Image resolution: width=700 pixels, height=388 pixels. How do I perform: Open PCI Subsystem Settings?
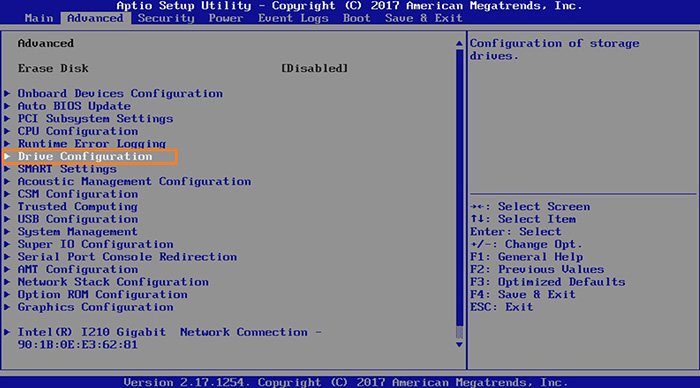tap(96, 118)
